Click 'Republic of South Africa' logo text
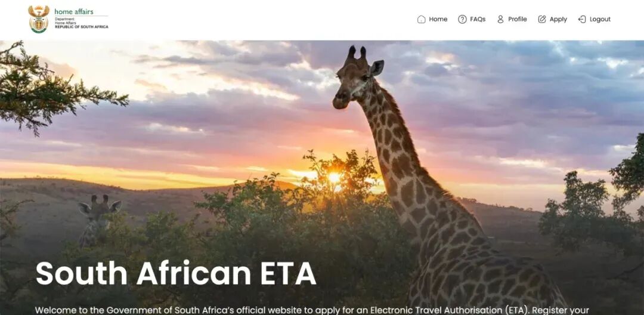The image size is (644, 315). tap(81, 27)
